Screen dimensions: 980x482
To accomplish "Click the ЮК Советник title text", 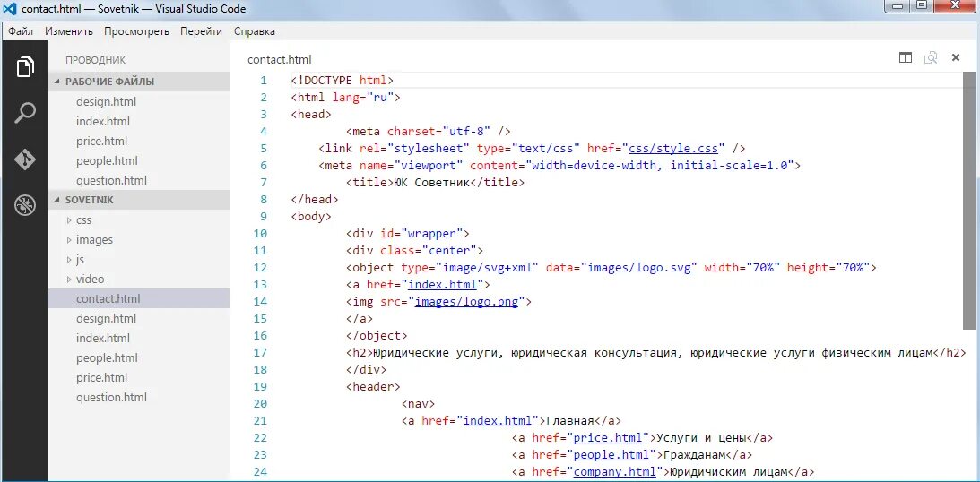I will click(432, 182).
